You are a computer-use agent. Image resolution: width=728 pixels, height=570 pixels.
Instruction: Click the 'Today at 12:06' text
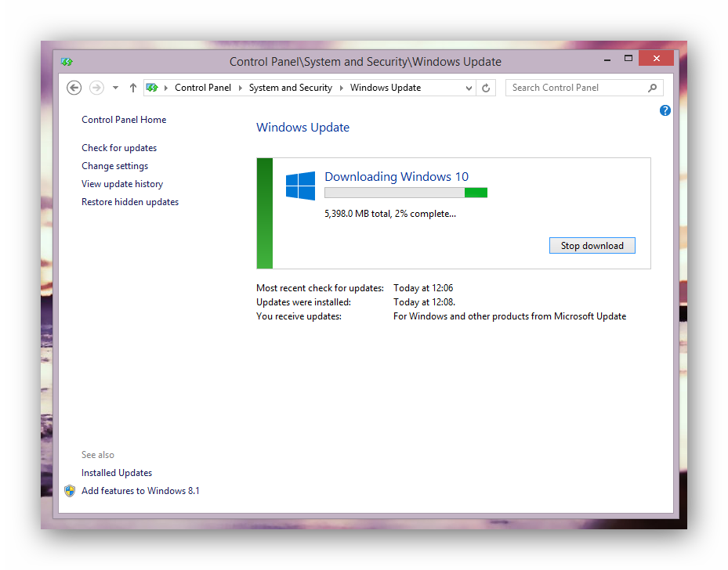pyautogui.click(x=423, y=288)
